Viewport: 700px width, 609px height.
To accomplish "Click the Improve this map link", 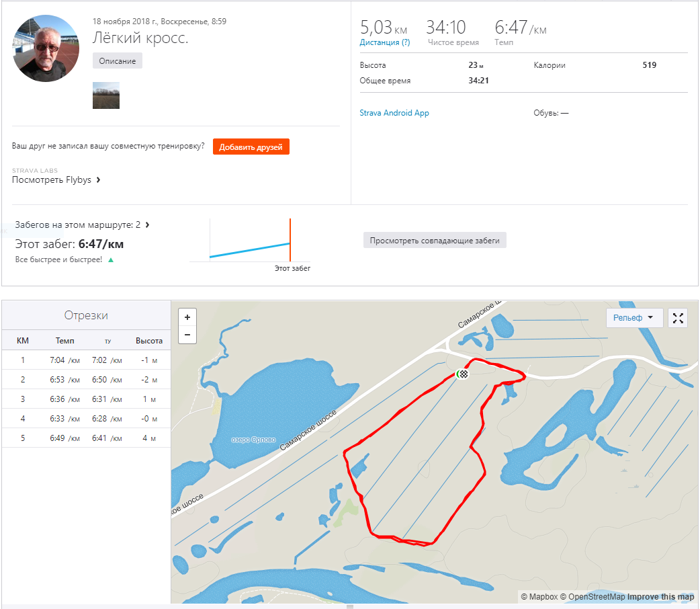I will [x=662, y=597].
